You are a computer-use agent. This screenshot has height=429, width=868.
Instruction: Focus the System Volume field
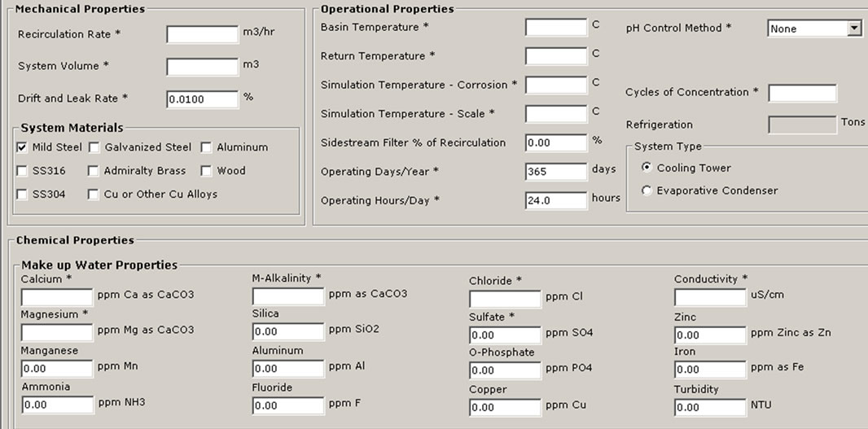click(x=203, y=67)
